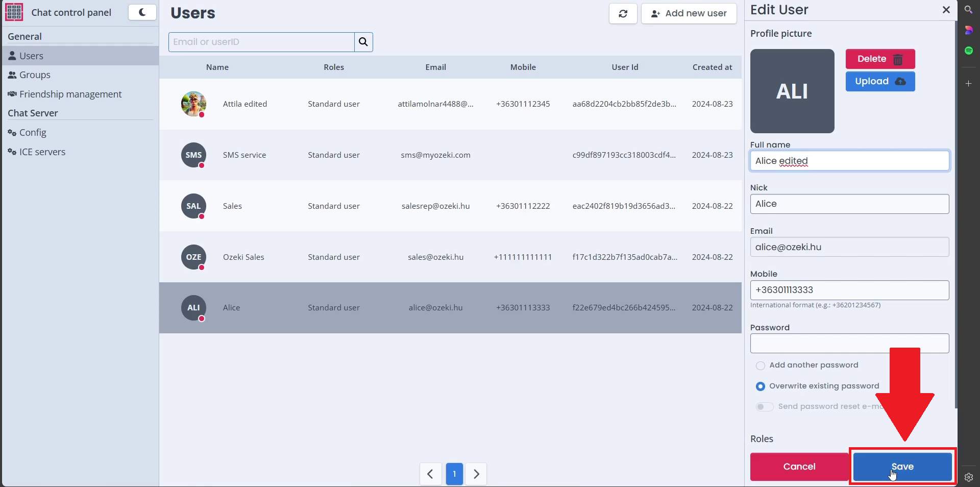Viewport: 980px width, 487px height.
Task: Open Friendship management section
Action: click(70, 94)
